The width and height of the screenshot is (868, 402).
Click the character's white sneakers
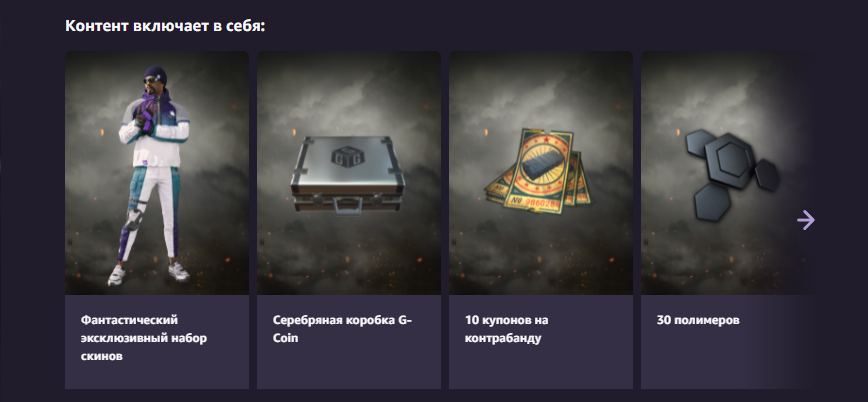tap(148, 273)
